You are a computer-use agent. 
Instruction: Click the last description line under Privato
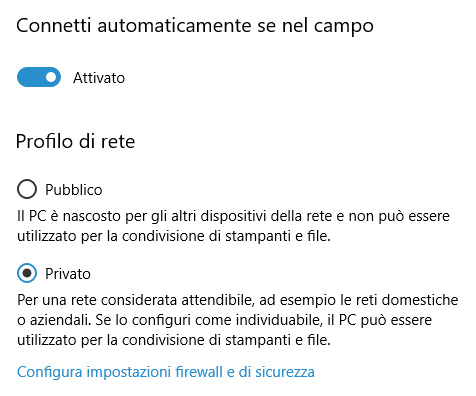pyautogui.click(x=174, y=340)
